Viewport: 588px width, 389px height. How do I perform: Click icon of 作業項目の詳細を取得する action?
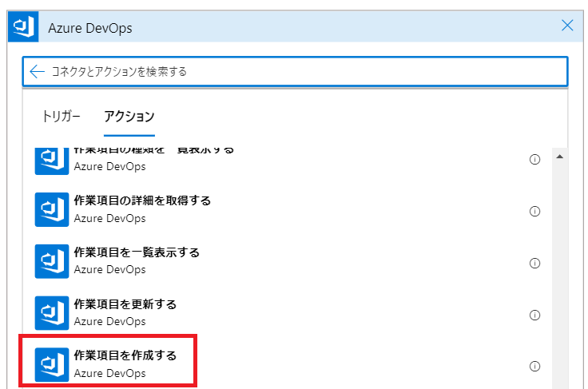point(52,209)
